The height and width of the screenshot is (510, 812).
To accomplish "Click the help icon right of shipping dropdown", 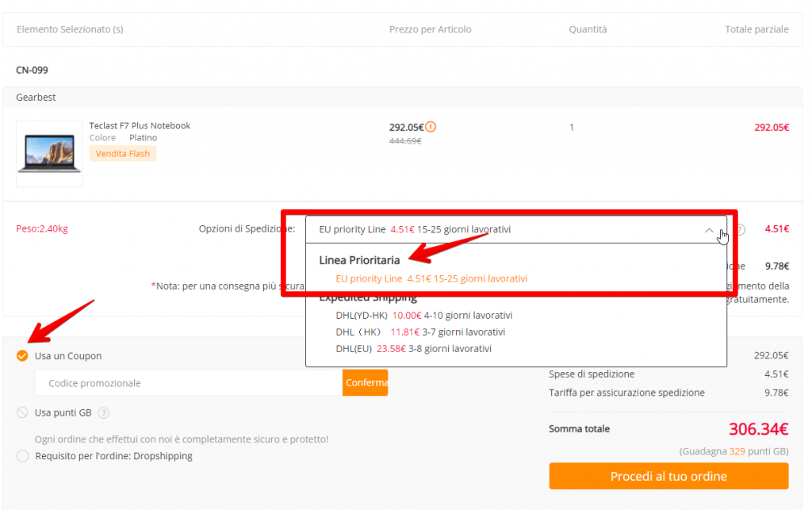I will click(739, 230).
